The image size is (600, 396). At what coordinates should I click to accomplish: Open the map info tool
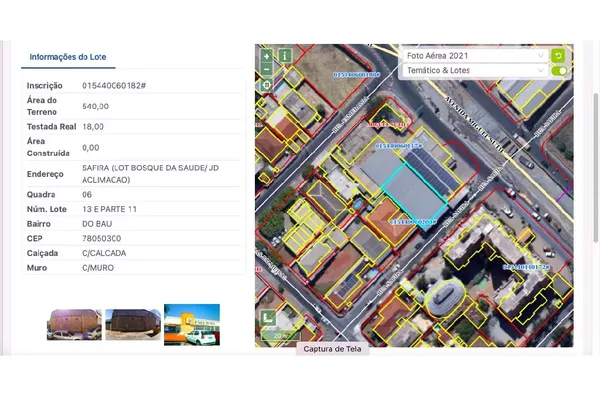(x=285, y=56)
